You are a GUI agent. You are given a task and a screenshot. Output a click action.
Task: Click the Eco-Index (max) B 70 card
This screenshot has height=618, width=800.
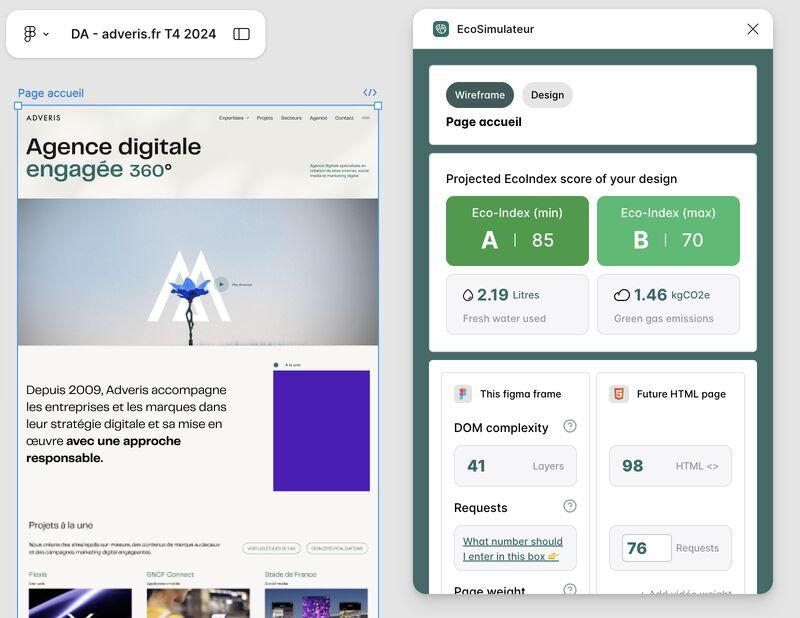click(x=668, y=231)
